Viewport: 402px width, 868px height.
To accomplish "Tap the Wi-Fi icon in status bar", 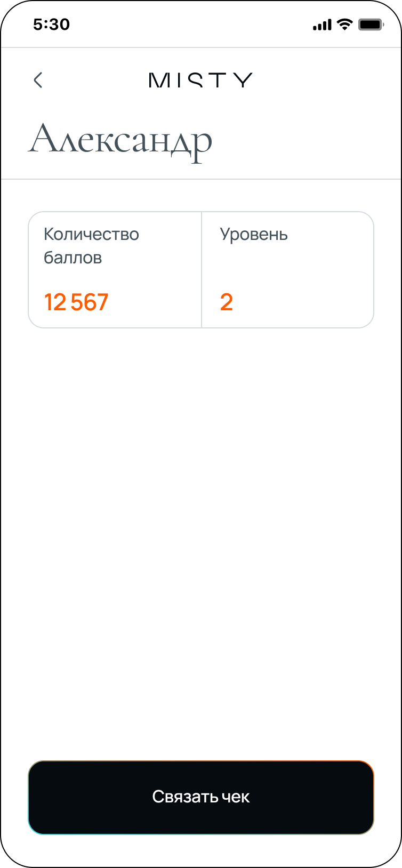I will click(344, 23).
